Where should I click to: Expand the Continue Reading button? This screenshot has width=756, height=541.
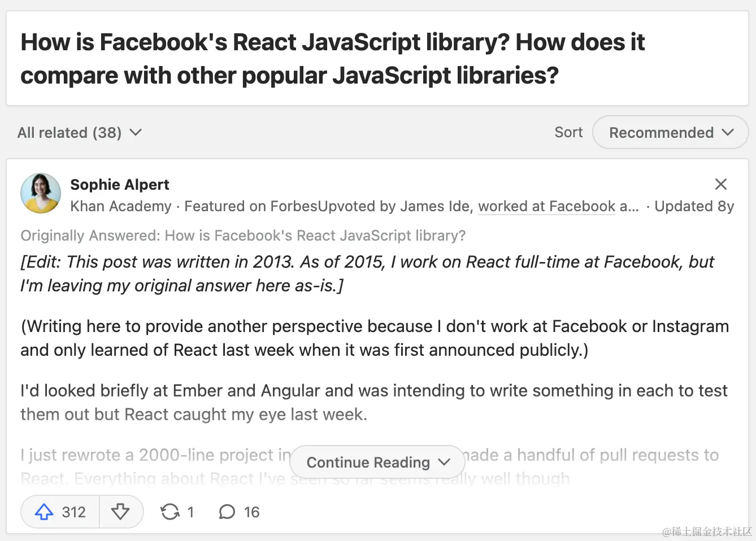pos(377,463)
